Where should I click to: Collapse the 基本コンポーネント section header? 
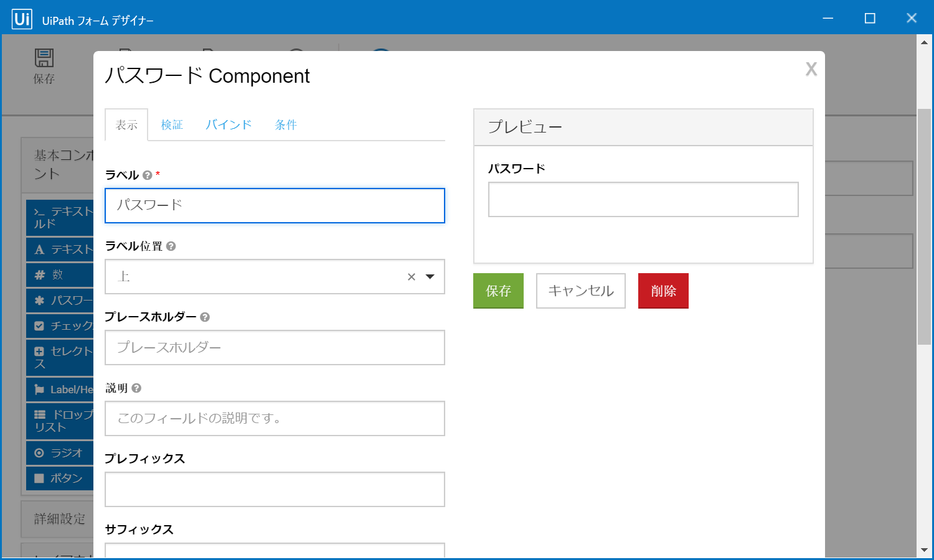tap(57, 164)
